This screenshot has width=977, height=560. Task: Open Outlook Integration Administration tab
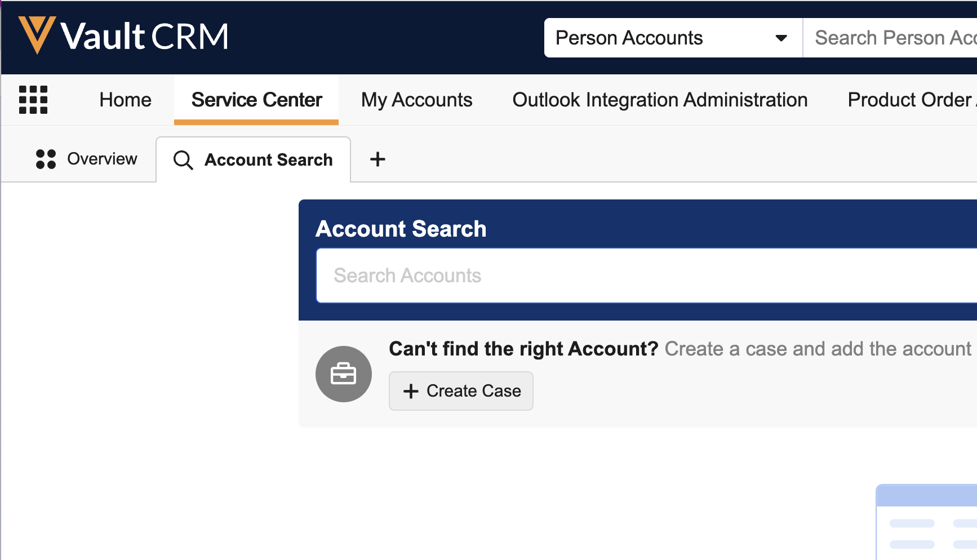tap(660, 100)
